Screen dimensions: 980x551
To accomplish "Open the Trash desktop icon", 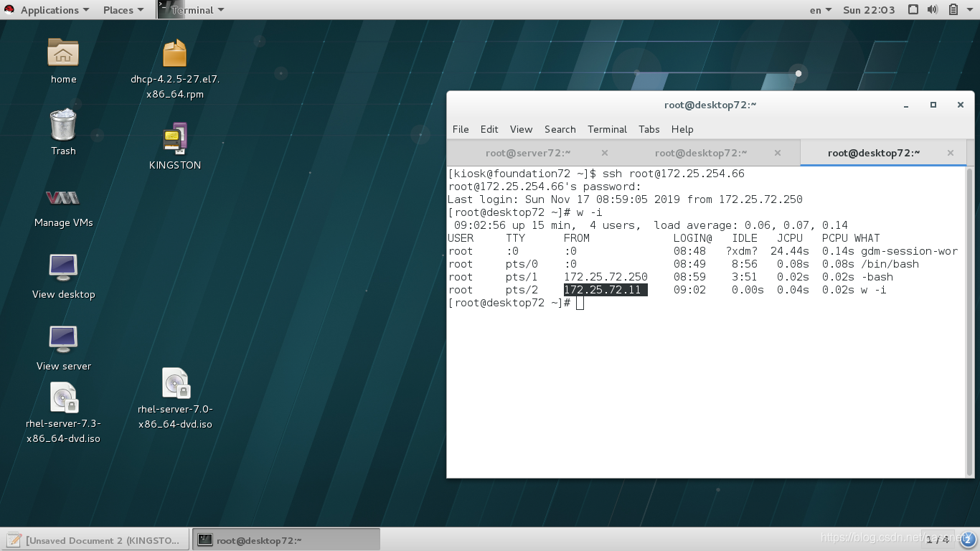I will click(x=63, y=124).
